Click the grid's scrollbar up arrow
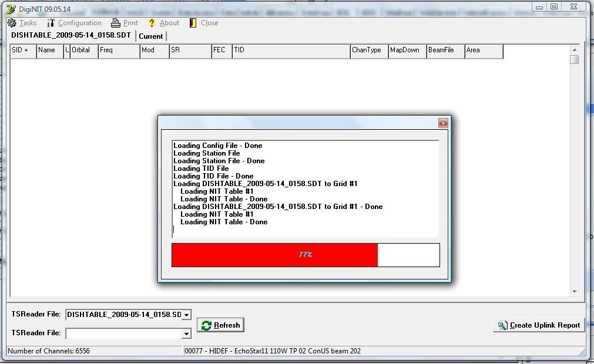 click(575, 49)
